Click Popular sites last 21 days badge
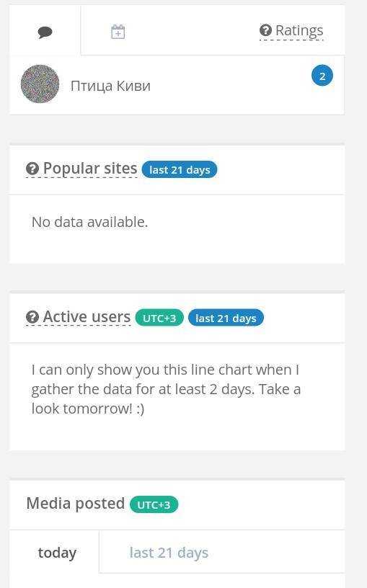This screenshot has width=367, height=588. pyautogui.click(x=180, y=169)
